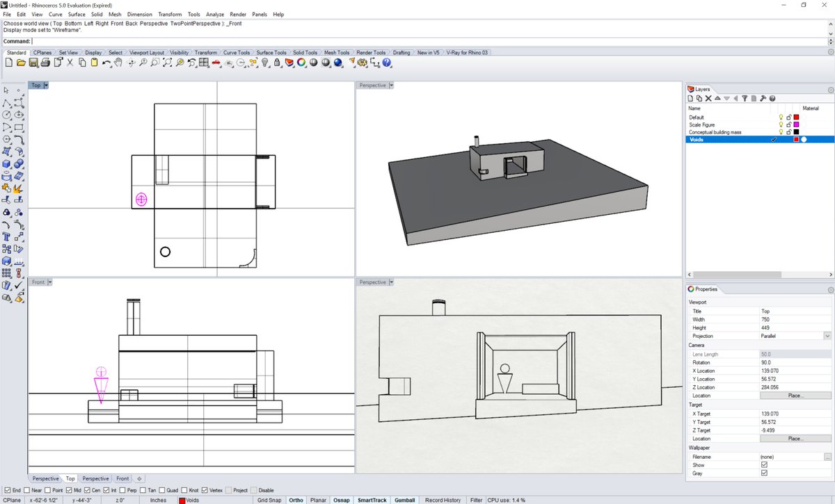Add new viewport tab with plus icon
The image size is (835, 504).
pyautogui.click(x=139, y=479)
